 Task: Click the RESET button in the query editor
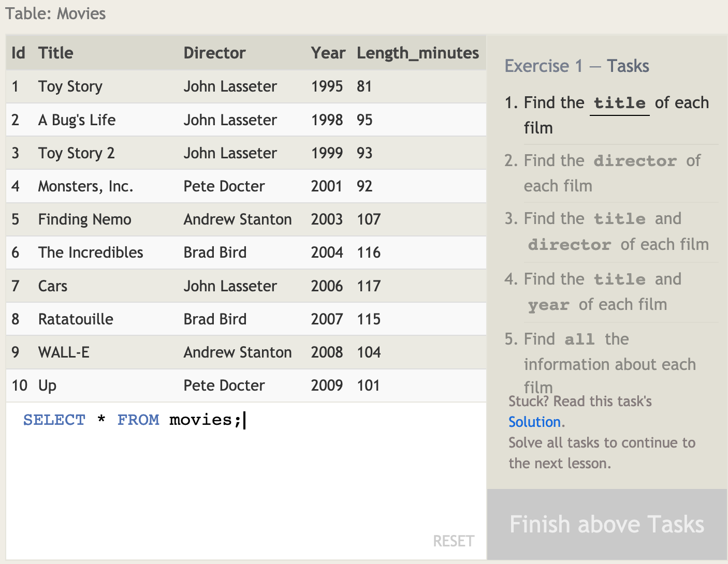pyautogui.click(x=454, y=541)
